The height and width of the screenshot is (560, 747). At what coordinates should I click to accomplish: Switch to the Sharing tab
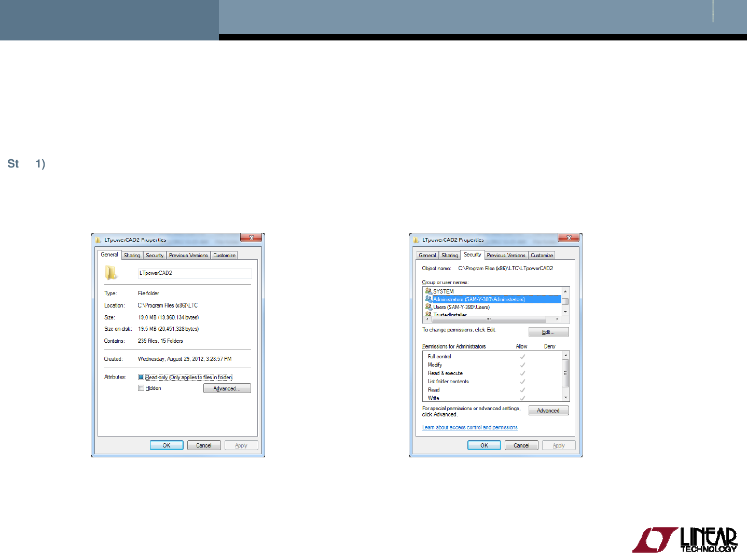[131, 255]
